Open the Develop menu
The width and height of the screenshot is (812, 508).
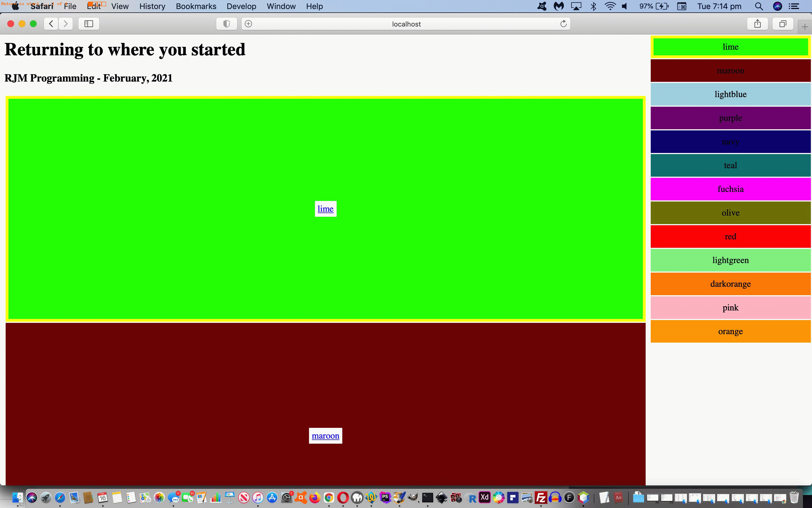(x=241, y=6)
